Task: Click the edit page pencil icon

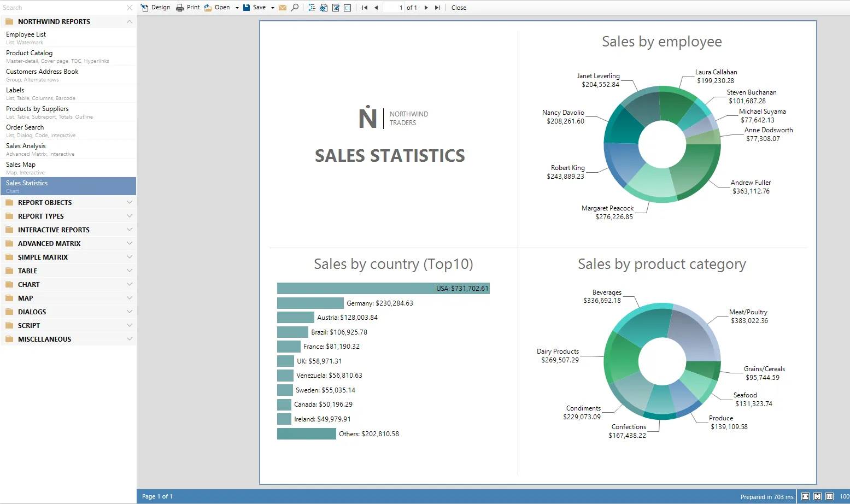Action: pos(336,8)
